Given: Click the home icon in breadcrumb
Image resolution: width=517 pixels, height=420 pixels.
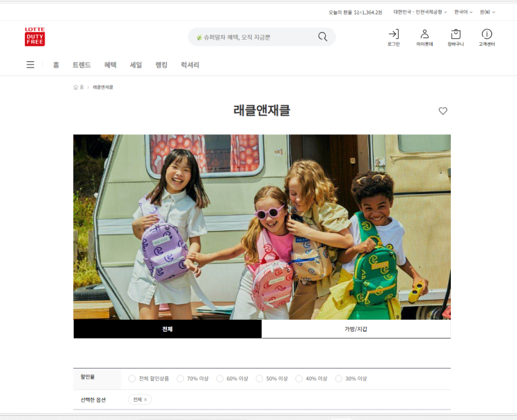Looking at the screenshot, I should pos(76,87).
